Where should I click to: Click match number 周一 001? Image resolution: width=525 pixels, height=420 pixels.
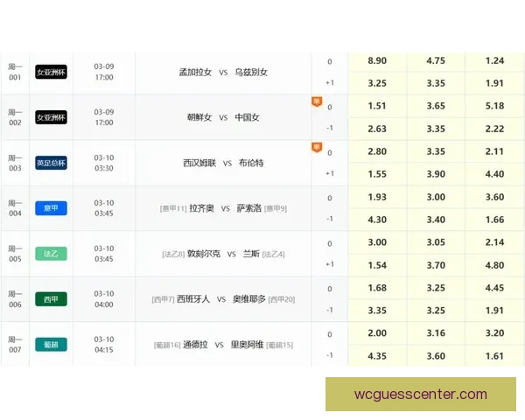[x=15, y=72]
